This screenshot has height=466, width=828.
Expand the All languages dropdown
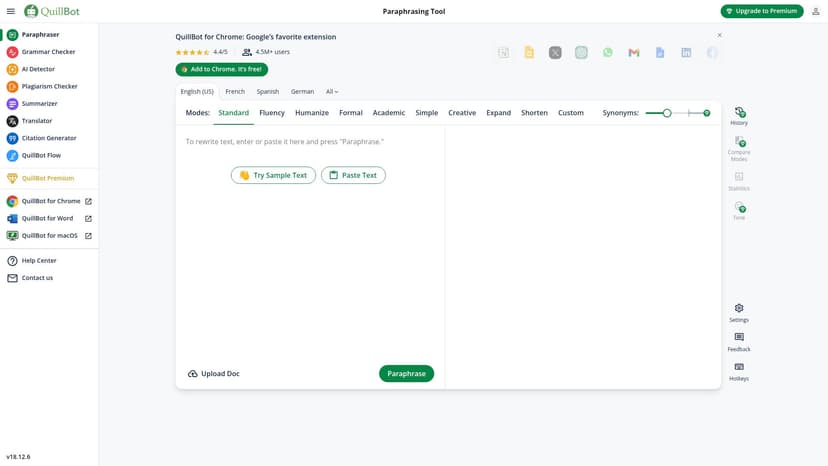(x=332, y=91)
